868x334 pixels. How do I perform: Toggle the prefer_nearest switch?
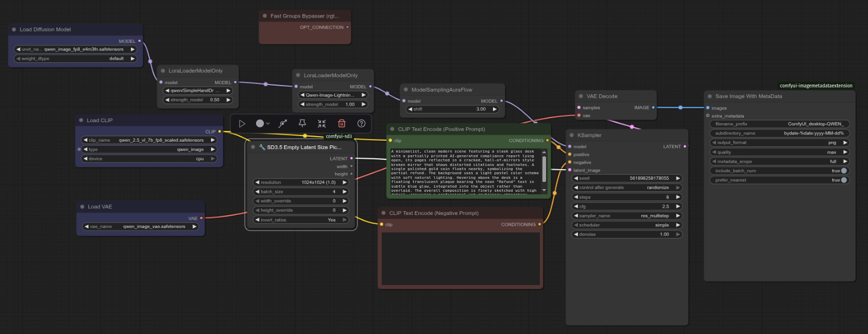844,180
